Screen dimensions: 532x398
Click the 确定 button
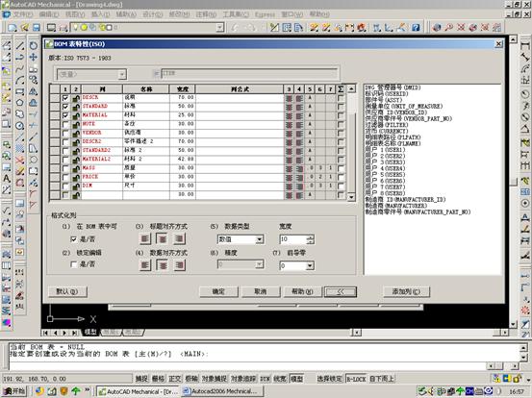218,291
